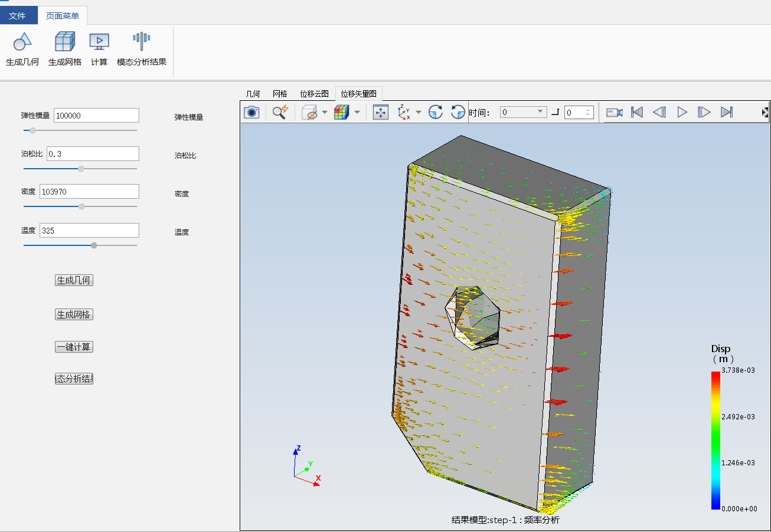
Task: Play the animation
Action: tap(682, 112)
